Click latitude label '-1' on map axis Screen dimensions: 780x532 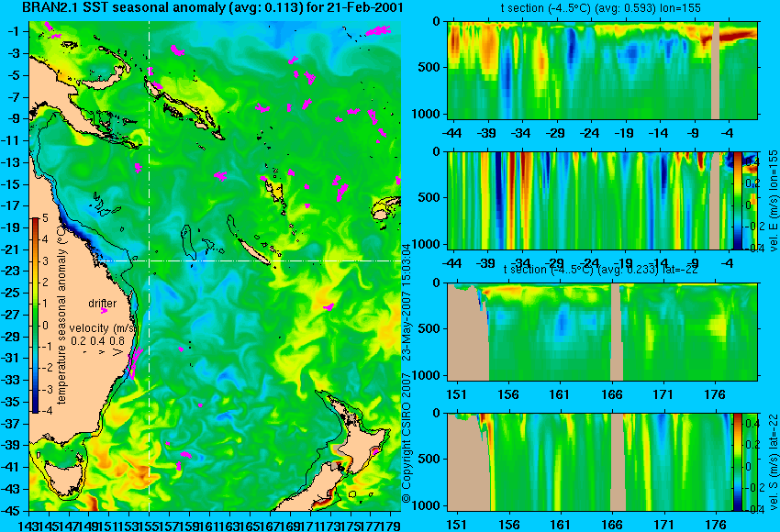coord(13,31)
